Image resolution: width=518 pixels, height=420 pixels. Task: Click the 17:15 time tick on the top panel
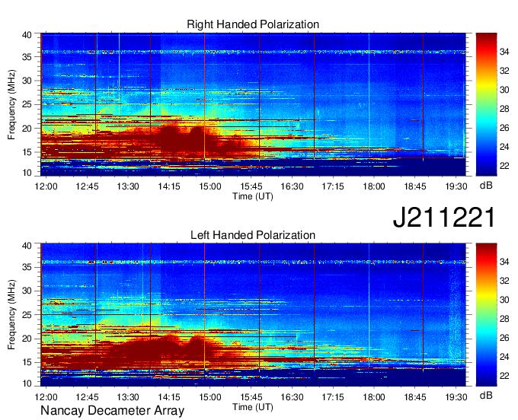[x=333, y=186]
